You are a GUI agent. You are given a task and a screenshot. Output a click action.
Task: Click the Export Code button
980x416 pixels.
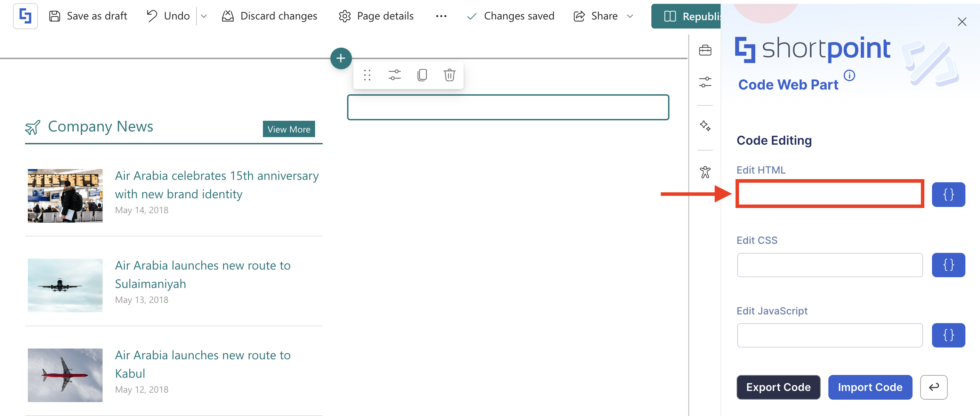click(778, 387)
